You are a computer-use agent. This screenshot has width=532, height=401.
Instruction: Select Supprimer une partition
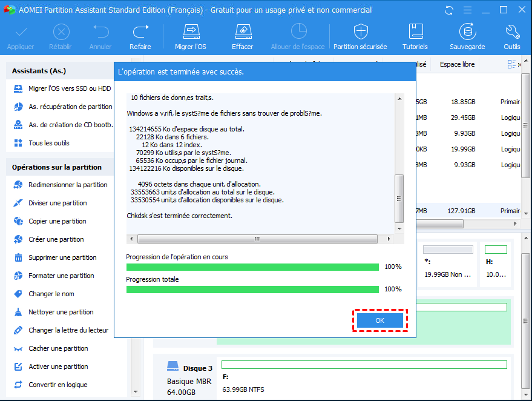point(54,257)
